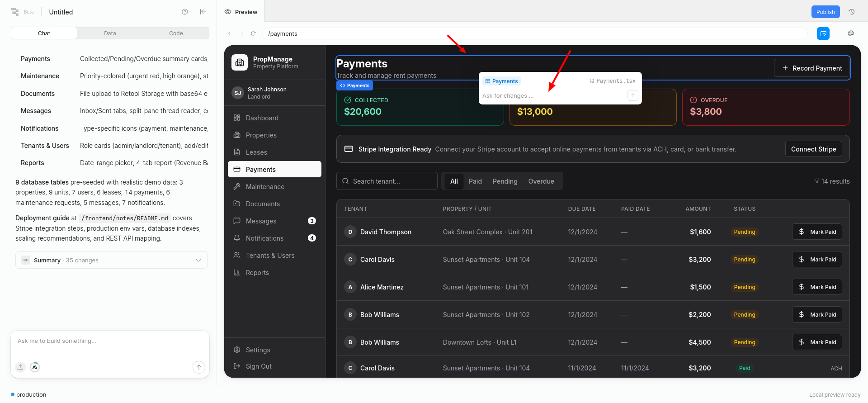Open the Payments.tsx file link
Screen dimensions: 868x403
coord(613,81)
